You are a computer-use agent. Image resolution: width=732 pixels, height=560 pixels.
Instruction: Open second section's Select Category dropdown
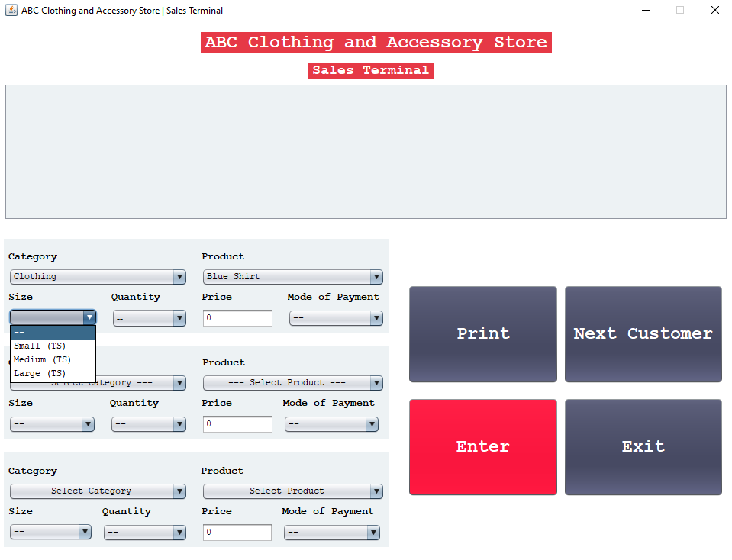[x=98, y=383]
